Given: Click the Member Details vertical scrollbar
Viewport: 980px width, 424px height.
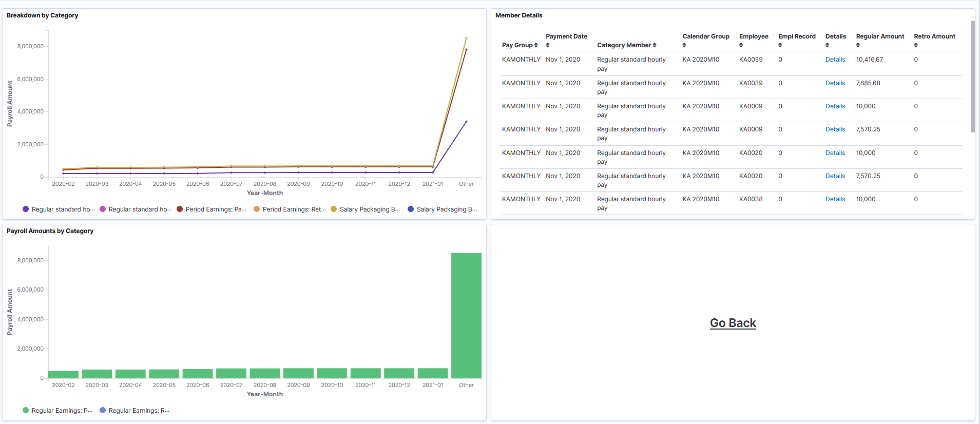Looking at the screenshot, I should point(972,77).
